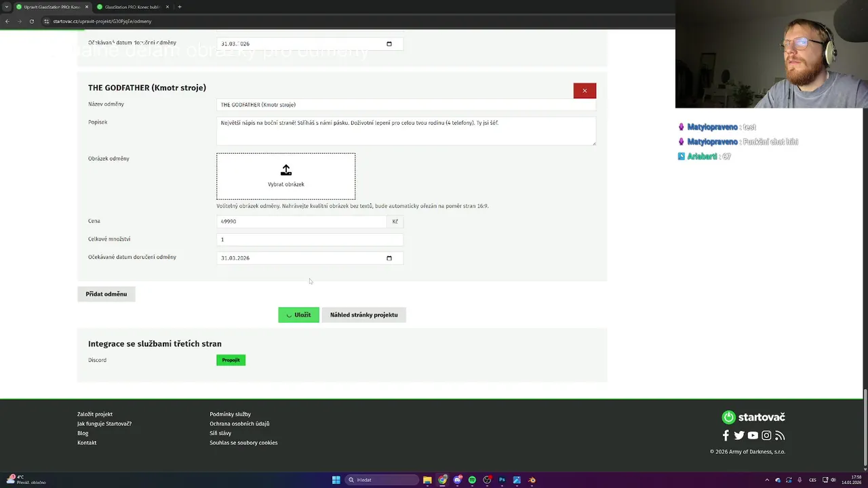The width and height of the screenshot is (868, 488).
Task: Click 'THE GODFATHER (Kmotr stroje)' heading
Action: [x=147, y=88]
